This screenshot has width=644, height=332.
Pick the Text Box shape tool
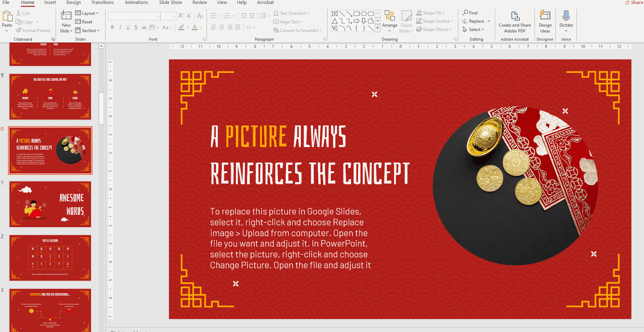(334, 14)
